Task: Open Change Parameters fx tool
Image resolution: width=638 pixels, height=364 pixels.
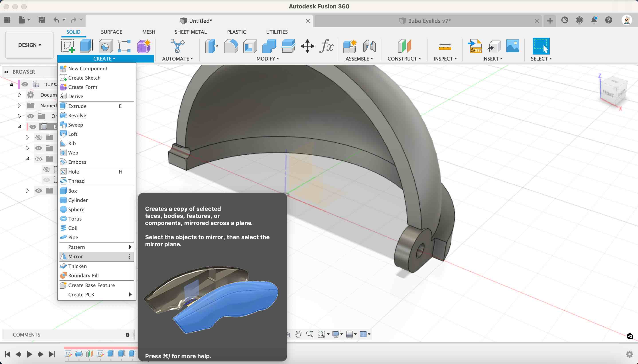Action: point(326,46)
